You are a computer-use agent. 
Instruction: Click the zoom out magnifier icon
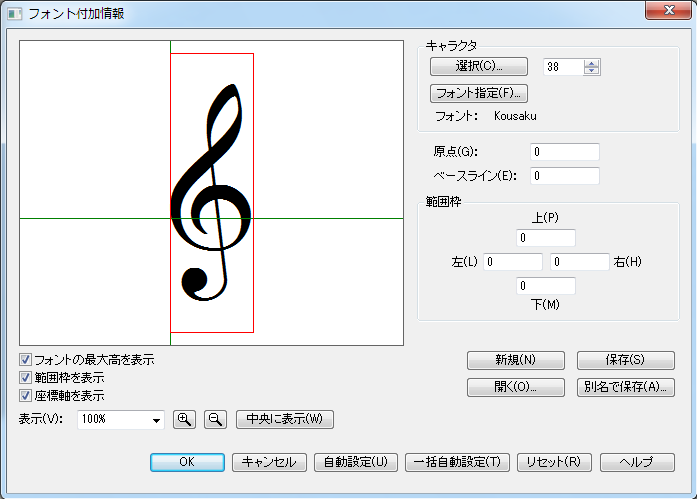pos(215,419)
